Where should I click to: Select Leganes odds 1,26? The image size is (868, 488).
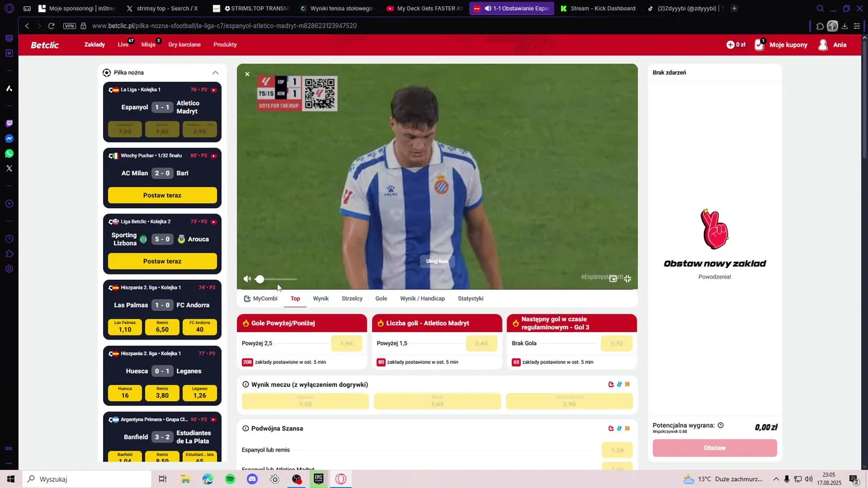click(x=199, y=393)
